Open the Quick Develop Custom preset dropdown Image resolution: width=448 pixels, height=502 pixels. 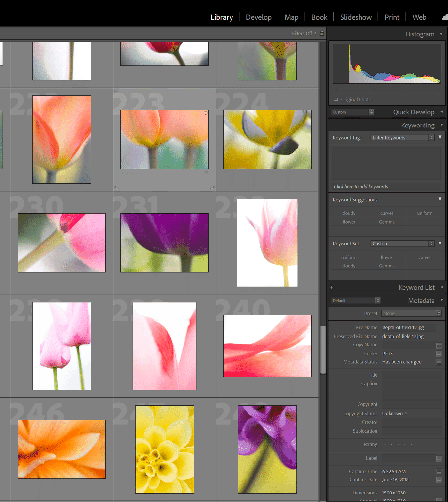352,112
